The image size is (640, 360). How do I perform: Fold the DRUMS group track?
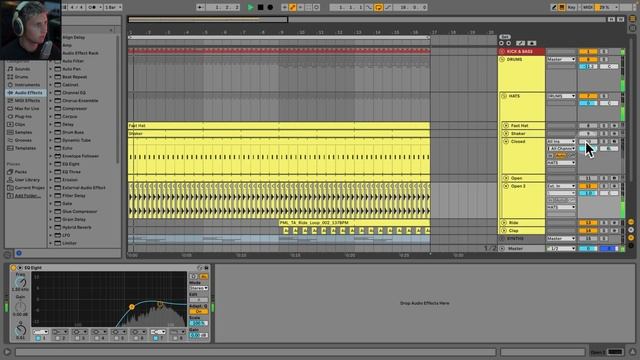(x=502, y=60)
